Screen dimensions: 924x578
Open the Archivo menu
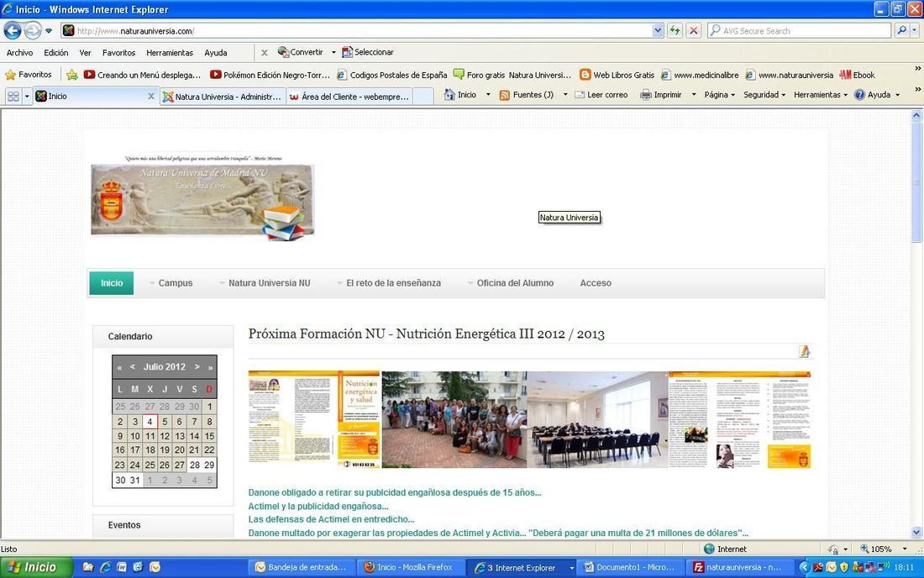click(x=19, y=52)
